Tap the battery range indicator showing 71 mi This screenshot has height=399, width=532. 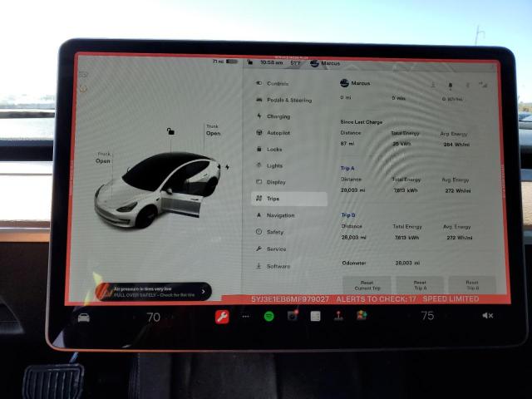(225, 62)
